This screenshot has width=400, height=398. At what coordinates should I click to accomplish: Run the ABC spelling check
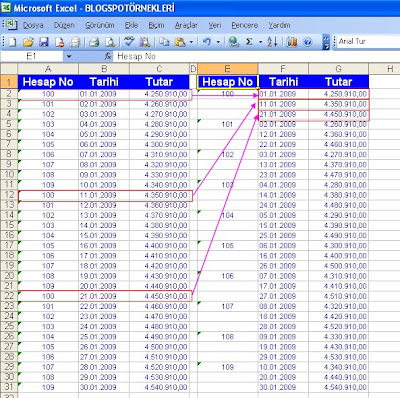[x=129, y=42]
